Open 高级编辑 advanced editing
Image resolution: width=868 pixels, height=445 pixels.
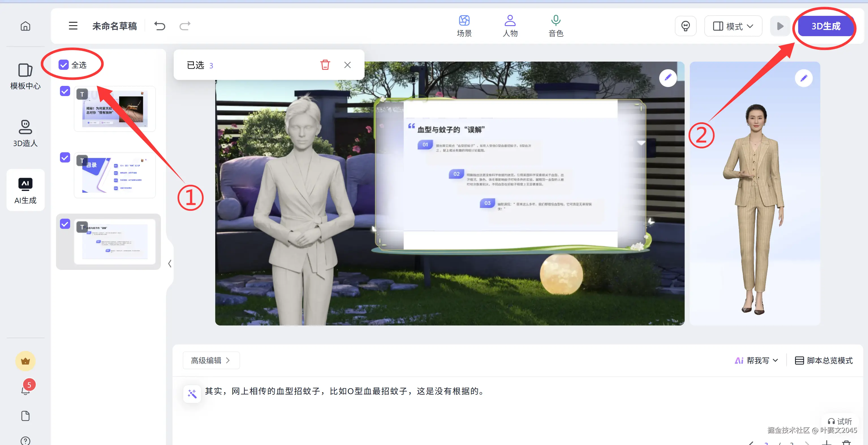click(211, 360)
